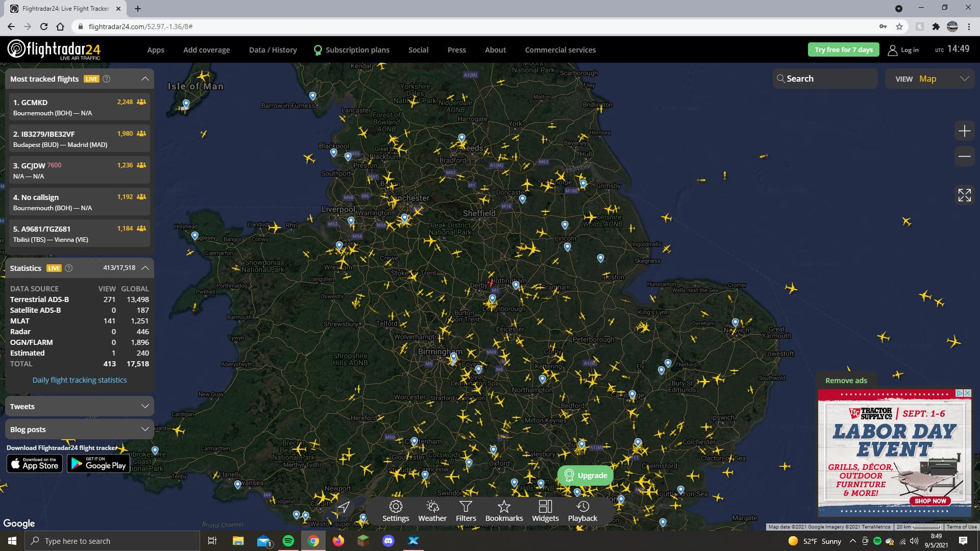Open the Widgets panel icon
This screenshot has width=980, height=551.
545,511
